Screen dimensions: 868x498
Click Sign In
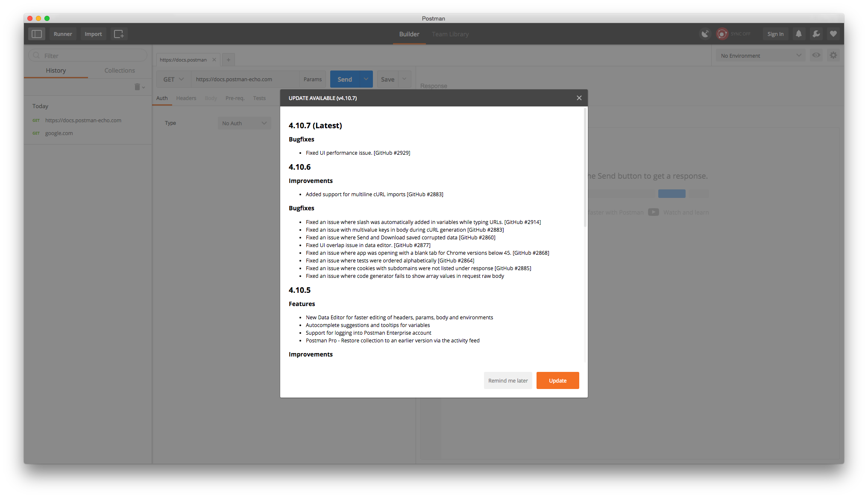click(775, 34)
